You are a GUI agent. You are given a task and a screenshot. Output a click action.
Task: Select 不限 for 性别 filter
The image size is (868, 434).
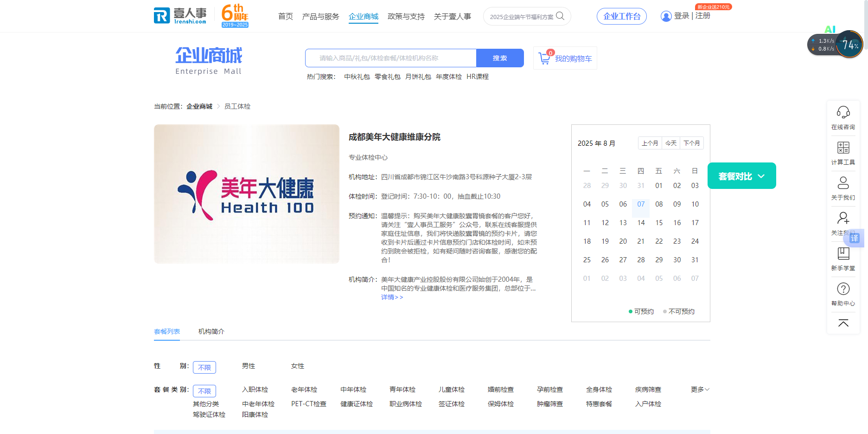[204, 367]
